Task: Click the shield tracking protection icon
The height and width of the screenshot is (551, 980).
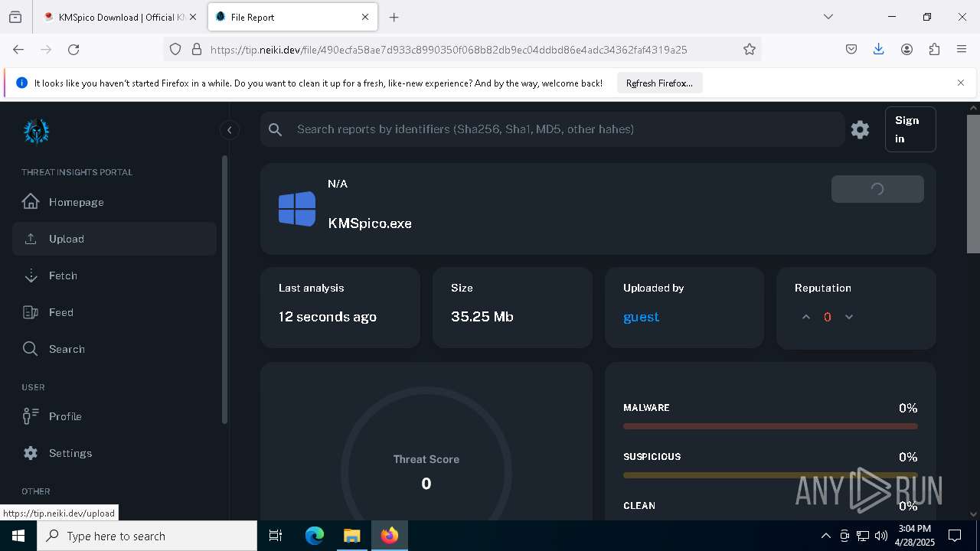Action: (x=175, y=49)
